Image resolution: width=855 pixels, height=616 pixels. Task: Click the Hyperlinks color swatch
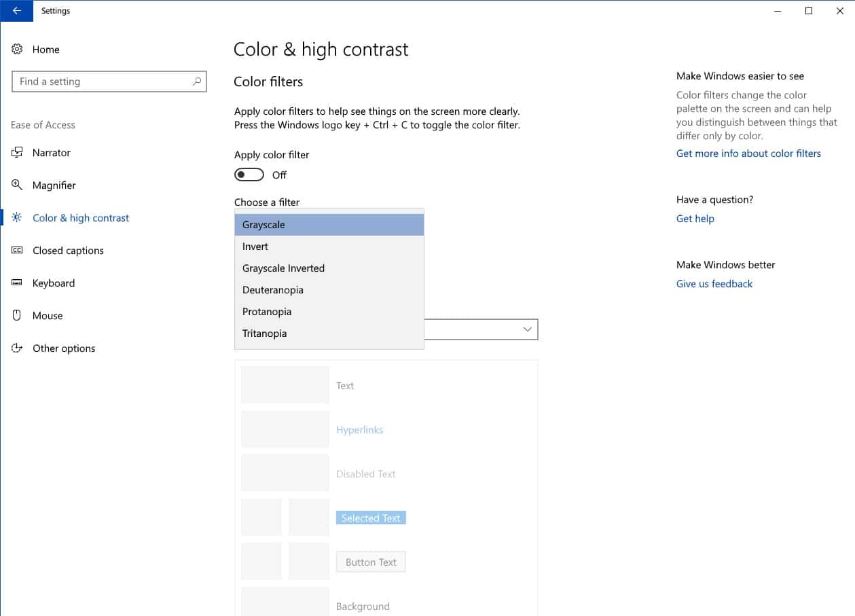tap(285, 429)
